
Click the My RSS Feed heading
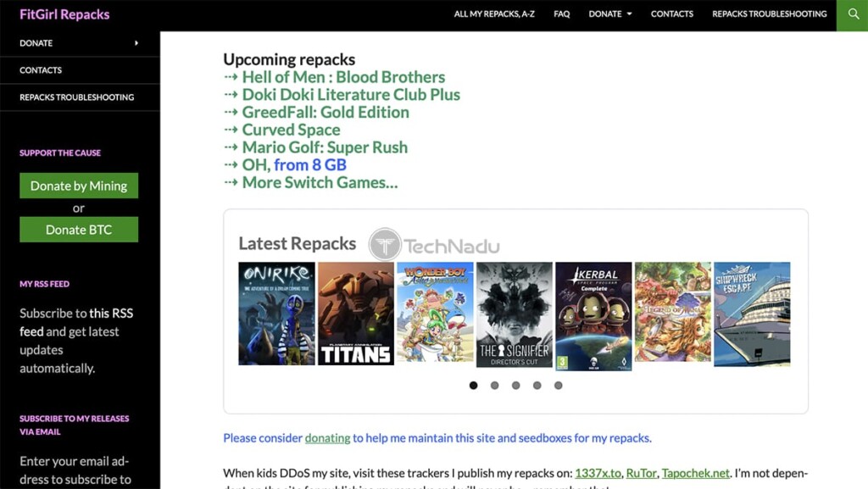click(44, 284)
